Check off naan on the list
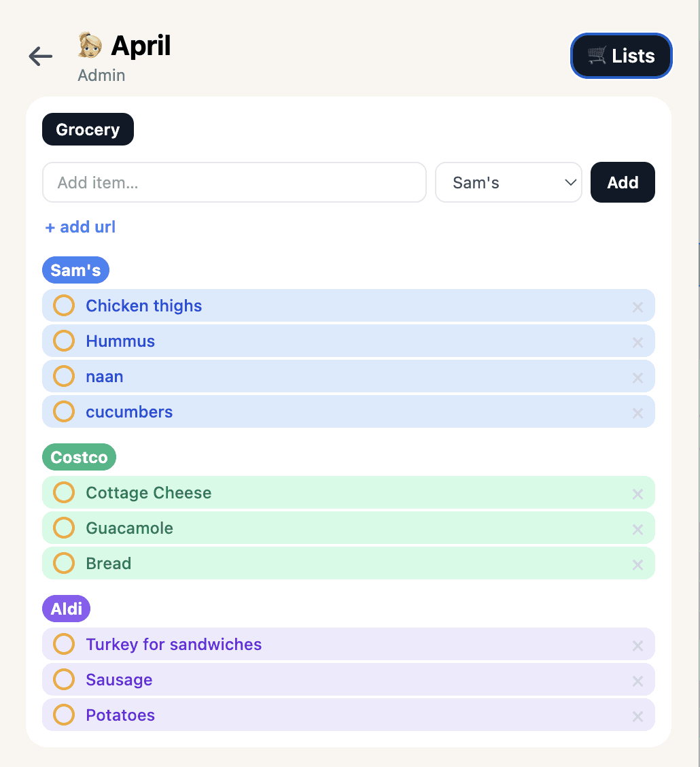This screenshot has height=767, width=700. tap(63, 375)
